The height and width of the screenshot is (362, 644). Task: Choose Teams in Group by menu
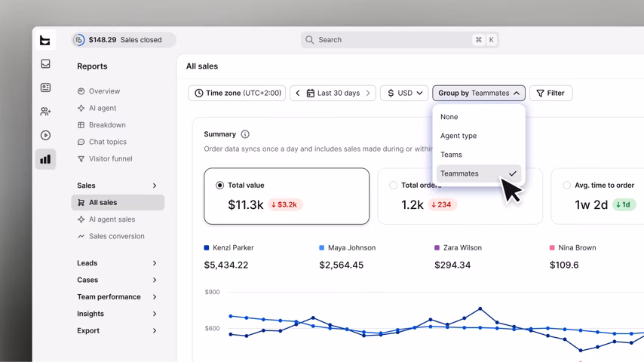tap(479, 155)
